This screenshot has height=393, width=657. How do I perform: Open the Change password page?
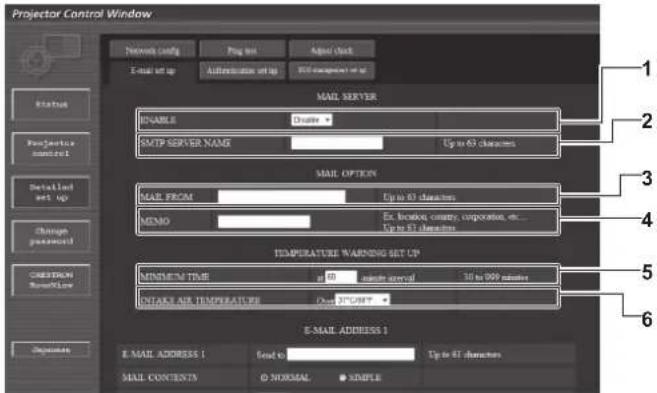pyautogui.click(x=51, y=236)
